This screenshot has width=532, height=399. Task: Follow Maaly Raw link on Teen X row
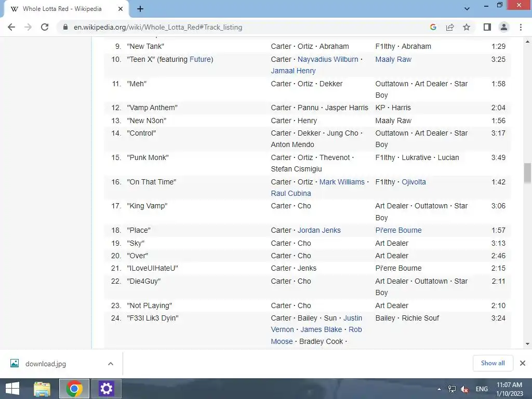pyautogui.click(x=393, y=59)
